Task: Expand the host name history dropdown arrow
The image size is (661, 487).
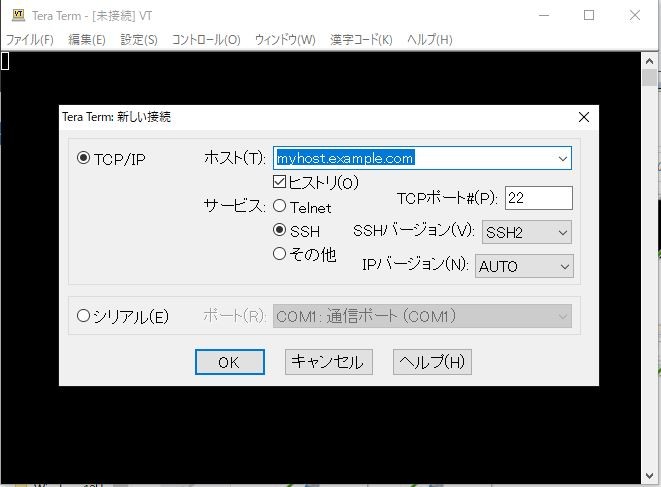Action: coord(563,159)
